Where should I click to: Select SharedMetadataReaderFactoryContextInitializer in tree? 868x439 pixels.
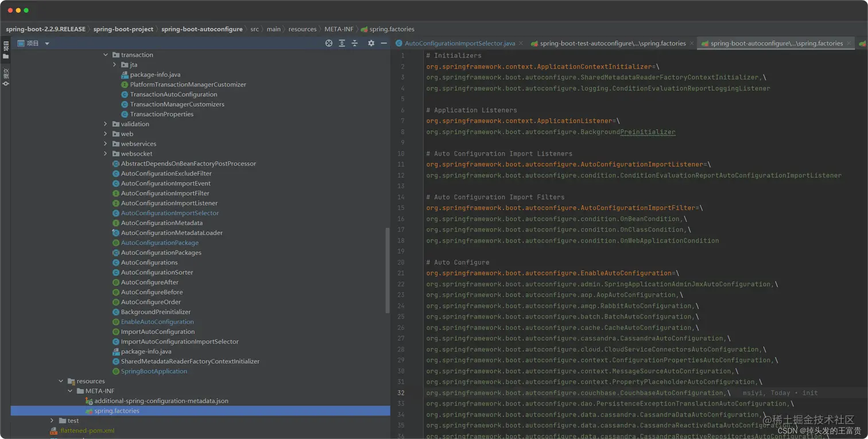click(x=190, y=362)
